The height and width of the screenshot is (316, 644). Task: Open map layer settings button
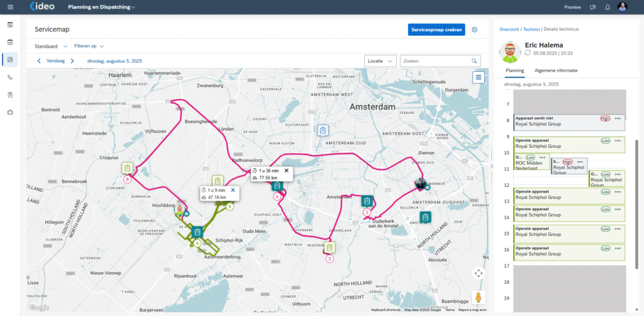point(479,77)
